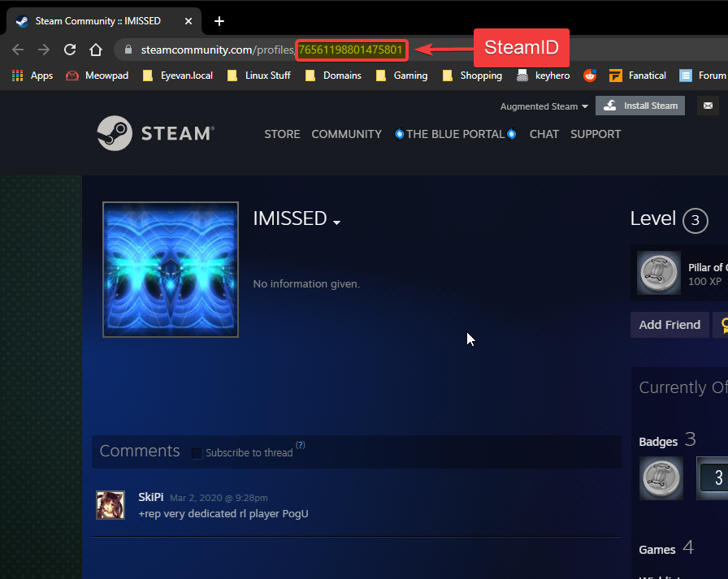The height and width of the screenshot is (579, 728).
Task: Click the Install Steam button
Action: [640, 106]
